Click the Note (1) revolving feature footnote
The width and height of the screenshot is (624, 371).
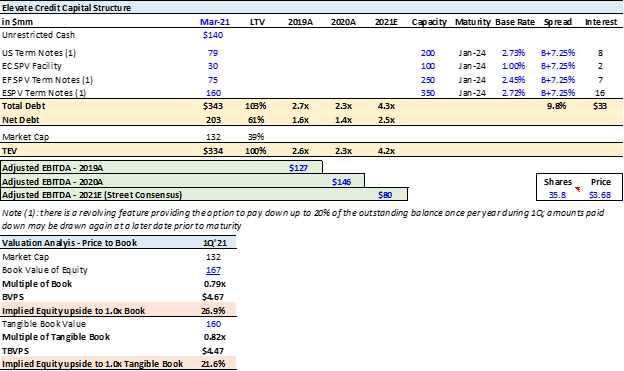(303, 219)
